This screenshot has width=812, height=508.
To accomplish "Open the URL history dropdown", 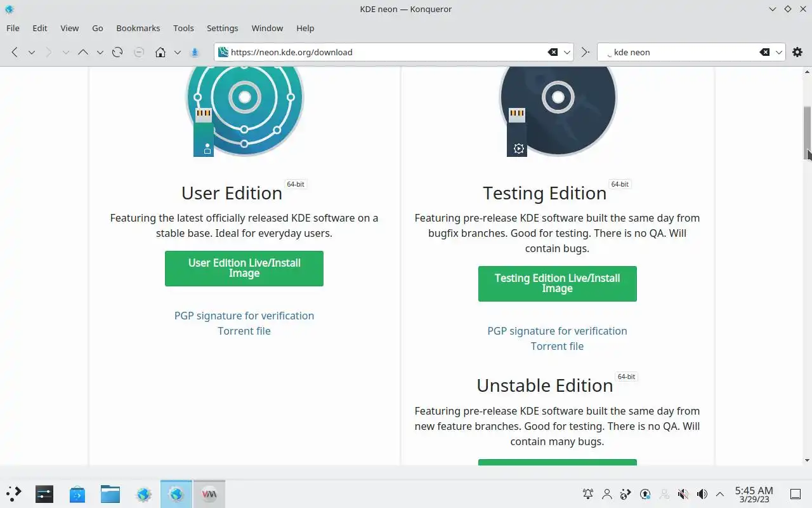I will click(567, 52).
